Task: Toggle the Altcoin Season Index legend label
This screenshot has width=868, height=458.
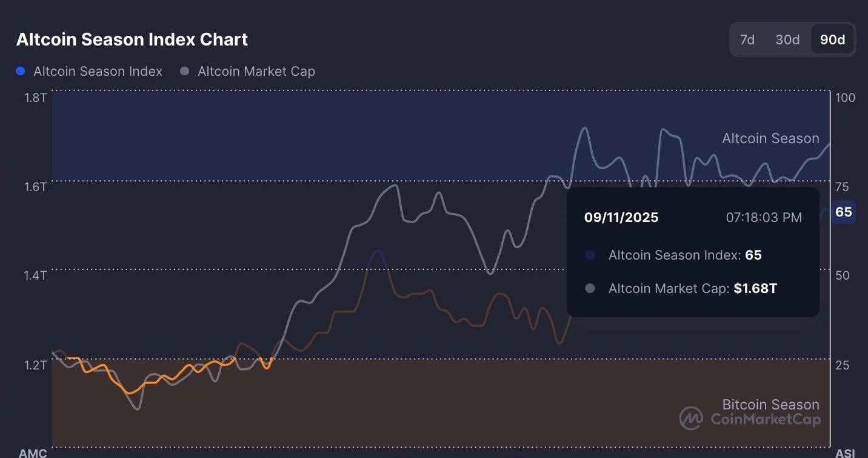Action: 98,72
